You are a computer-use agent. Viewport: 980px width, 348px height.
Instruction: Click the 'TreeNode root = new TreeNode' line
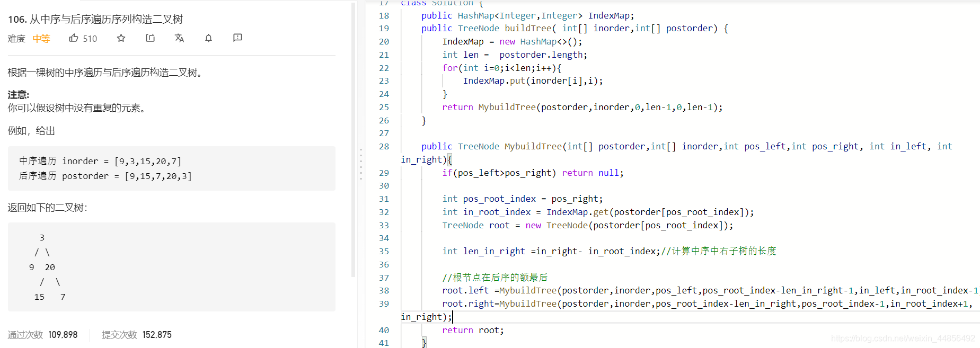point(588,226)
